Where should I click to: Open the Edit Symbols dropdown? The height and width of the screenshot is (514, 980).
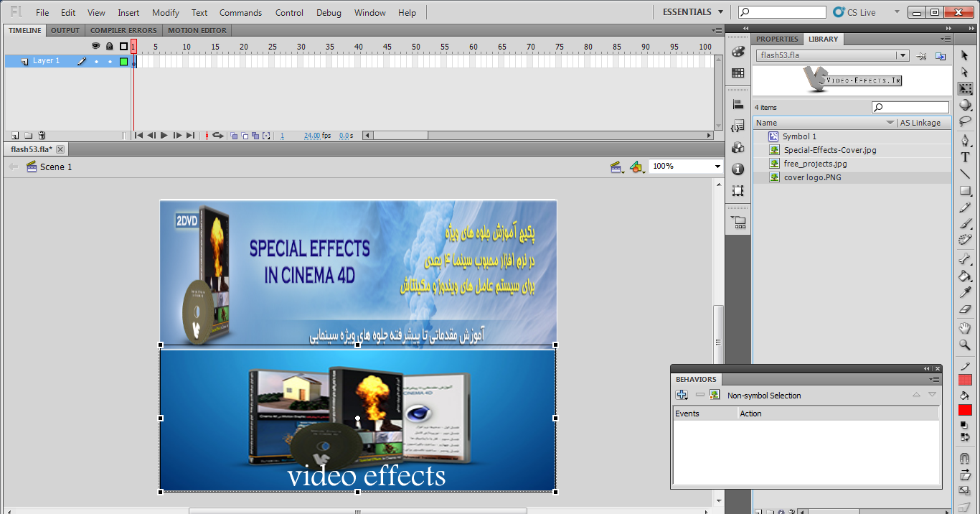coord(637,167)
